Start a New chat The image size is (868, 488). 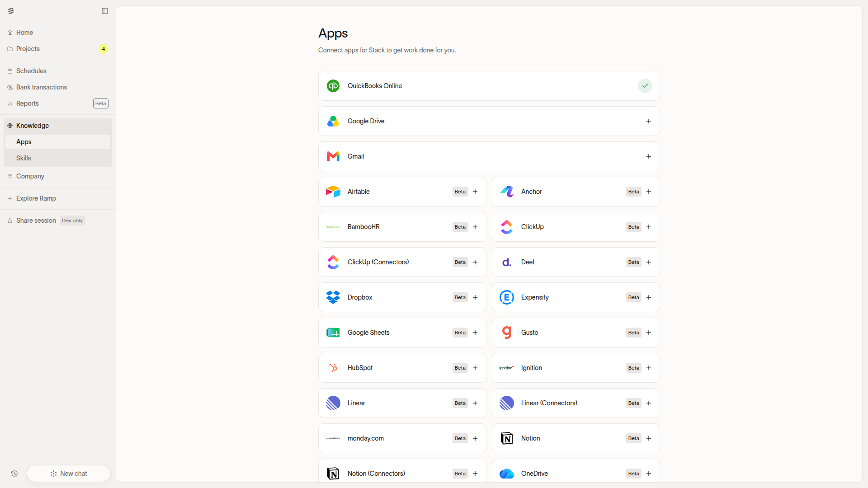[x=69, y=474]
